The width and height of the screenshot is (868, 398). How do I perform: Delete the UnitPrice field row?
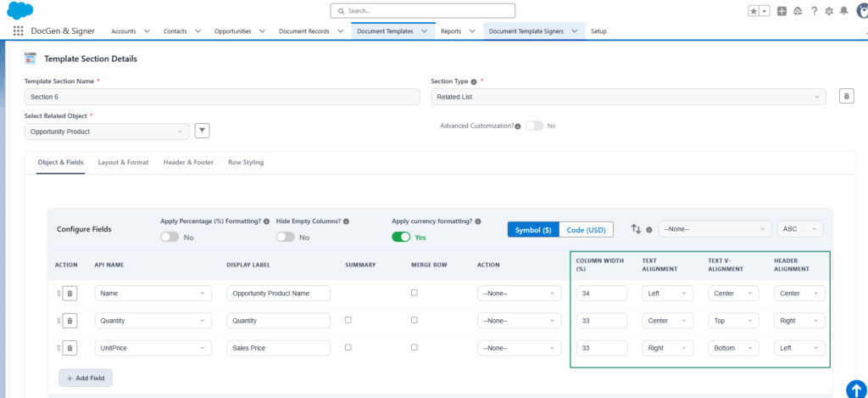coord(70,348)
